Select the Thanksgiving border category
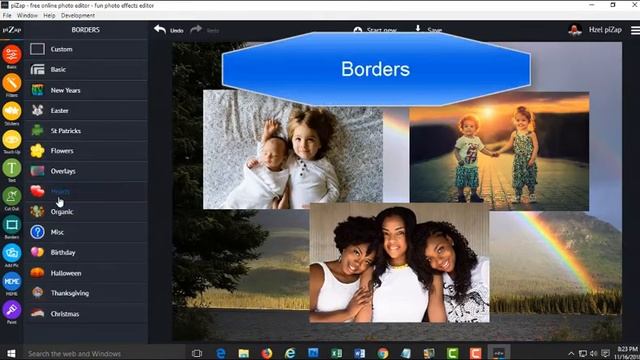The height and width of the screenshot is (360, 640). [x=86, y=293]
